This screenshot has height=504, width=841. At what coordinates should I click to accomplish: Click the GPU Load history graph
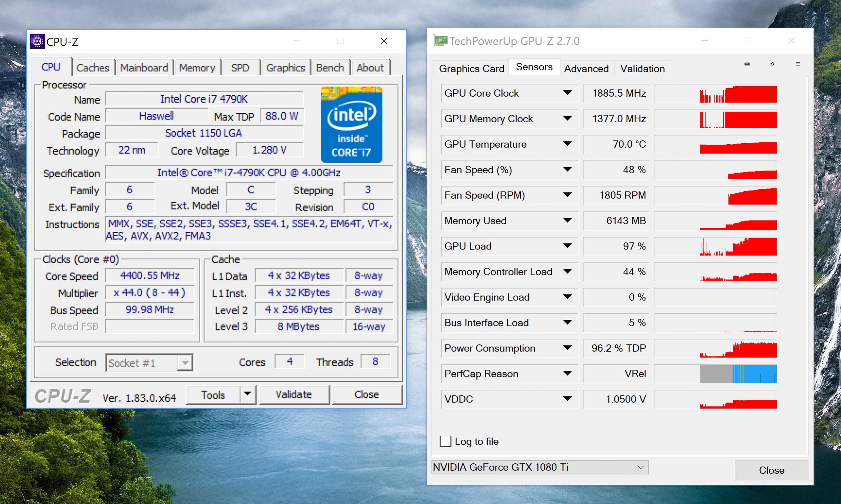(x=738, y=247)
